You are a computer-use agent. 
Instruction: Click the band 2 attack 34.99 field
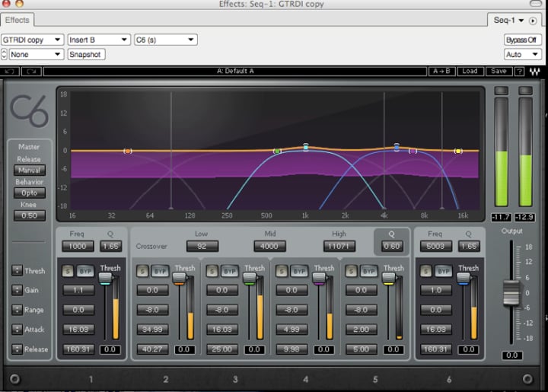(152, 329)
